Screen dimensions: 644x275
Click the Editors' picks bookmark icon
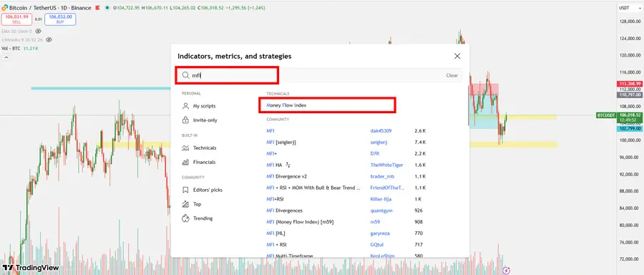point(185,190)
